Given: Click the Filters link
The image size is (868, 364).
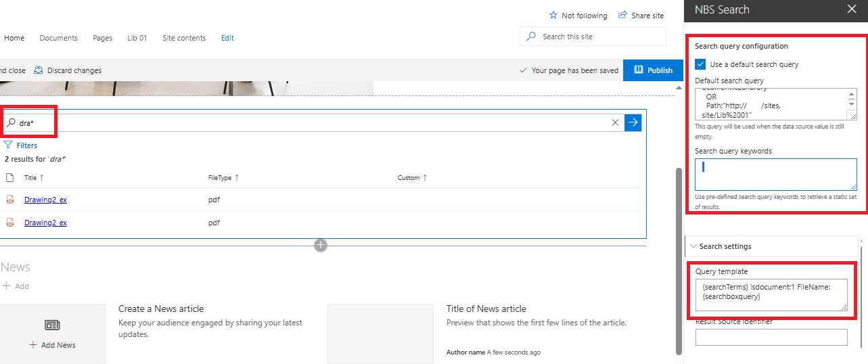Looking at the screenshot, I should tap(20, 145).
